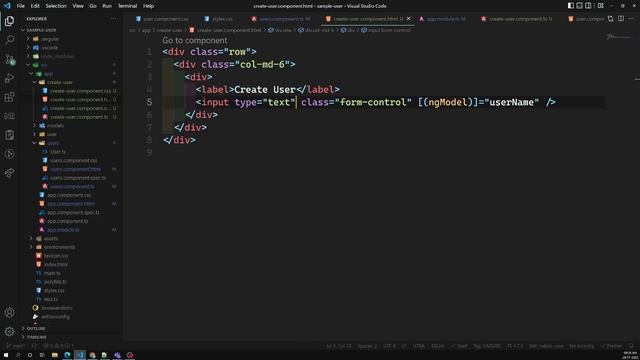Click the Windows Start button
This screenshot has width=640, height=360.
(6, 355)
